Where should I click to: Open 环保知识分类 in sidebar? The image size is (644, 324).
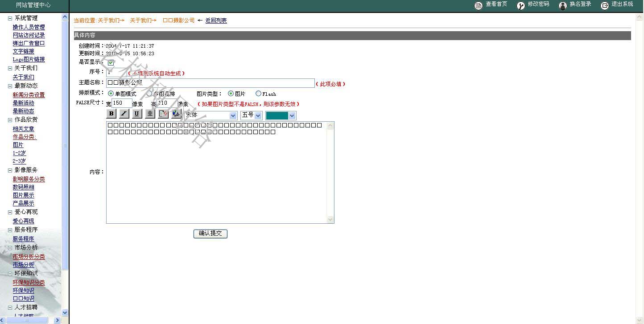(x=29, y=283)
